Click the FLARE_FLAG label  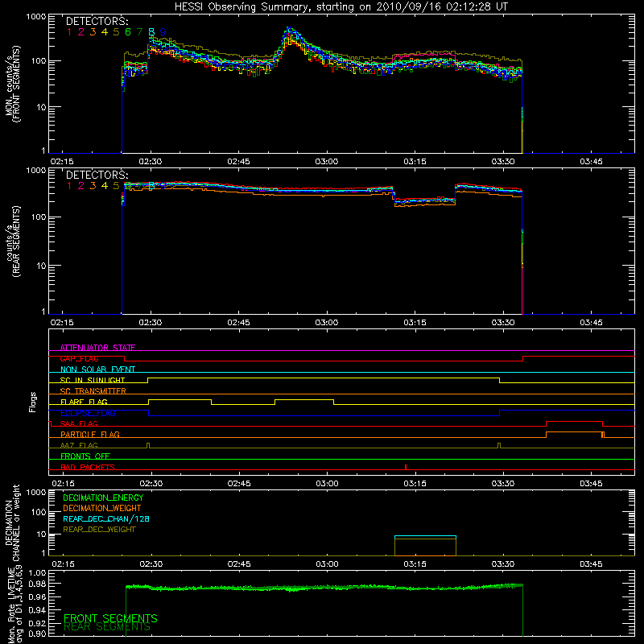pos(84,402)
